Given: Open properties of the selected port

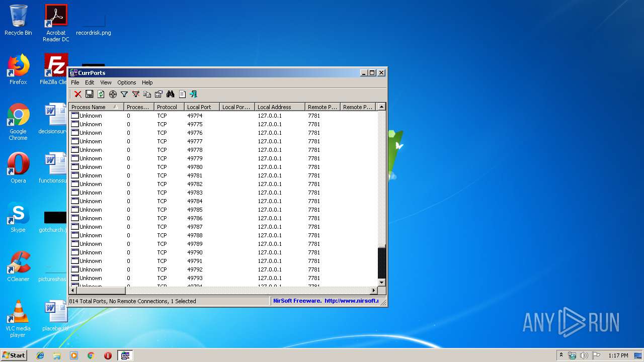Looking at the screenshot, I should coord(159,94).
